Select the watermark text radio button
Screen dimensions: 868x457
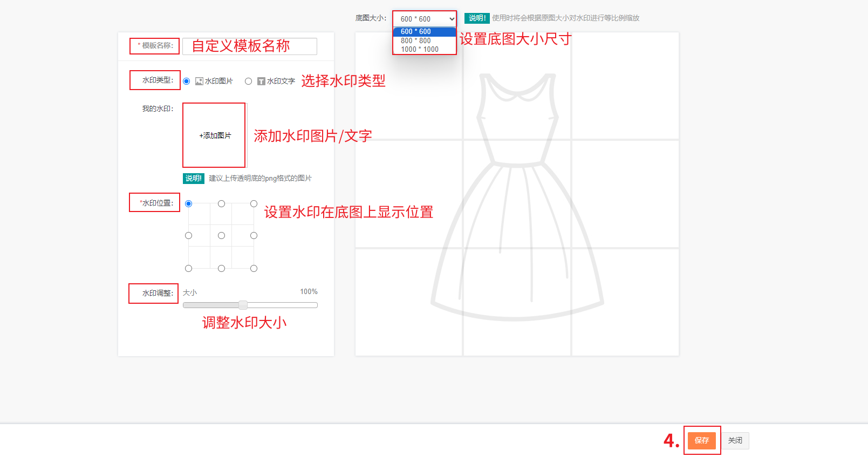[x=248, y=81]
